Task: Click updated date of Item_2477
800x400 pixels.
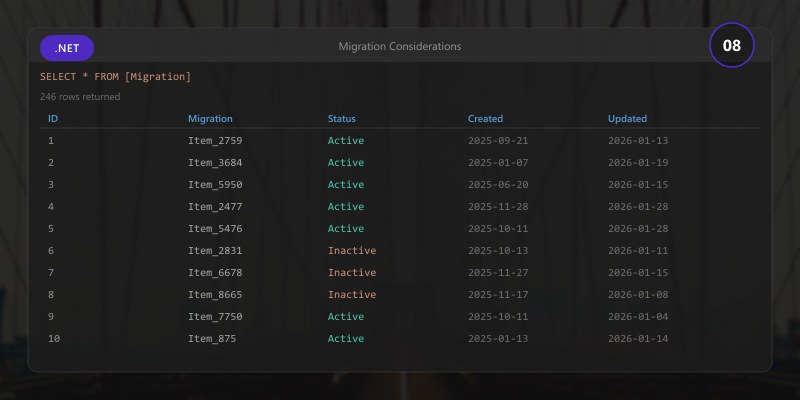Action: click(x=638, y=206)
